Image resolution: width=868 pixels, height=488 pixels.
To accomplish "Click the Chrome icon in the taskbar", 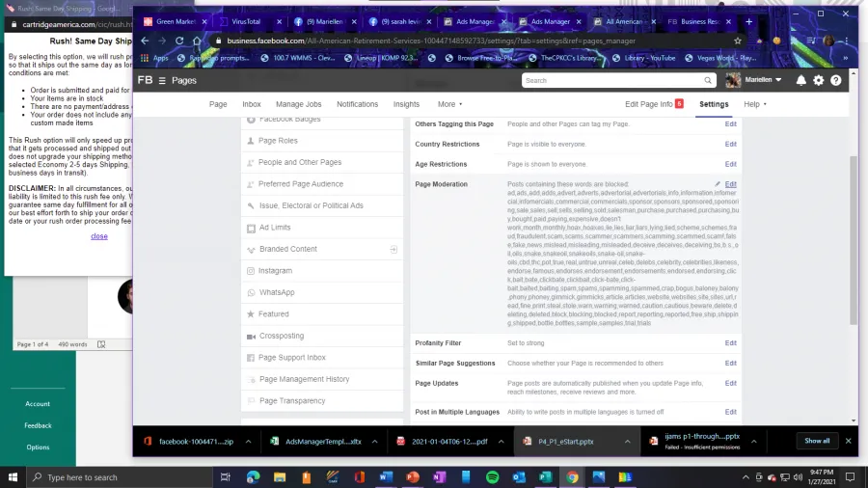I will coord(572,477).
